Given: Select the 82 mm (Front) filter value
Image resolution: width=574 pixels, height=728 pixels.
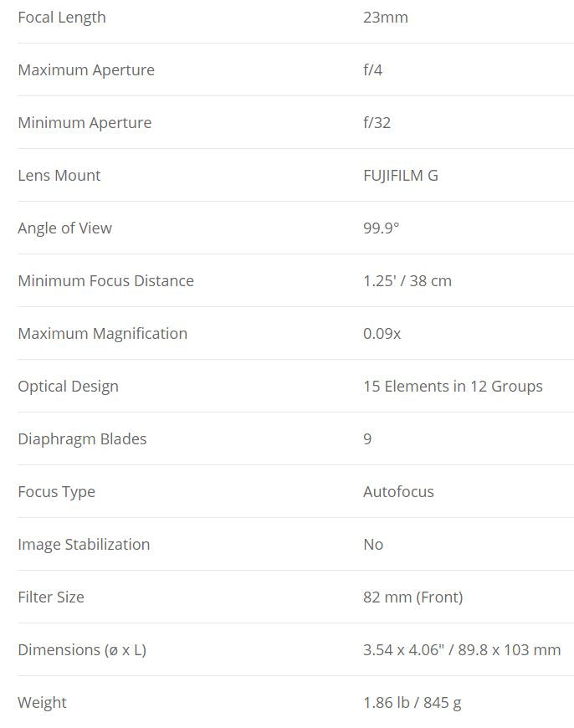Looking at the screenshot, I should (x=413, y=597).
